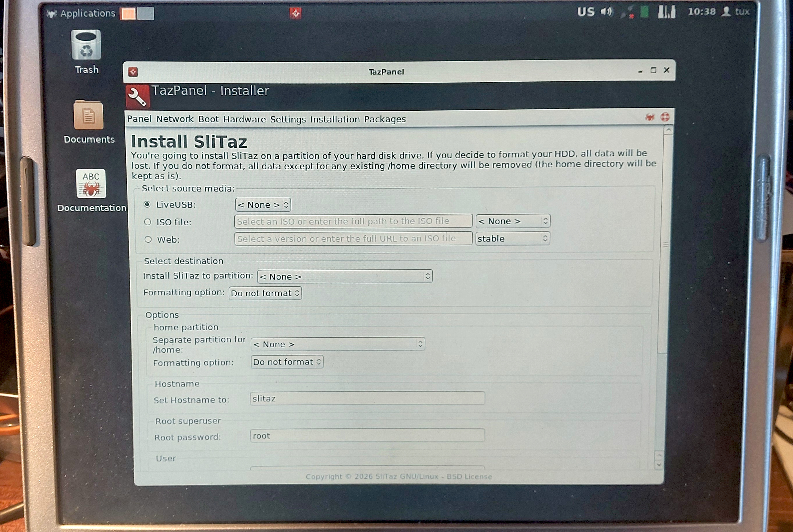793x532 pixels.
Task: Open the Hardware menu
Action: pyautogui.click(x=244, y=119)
